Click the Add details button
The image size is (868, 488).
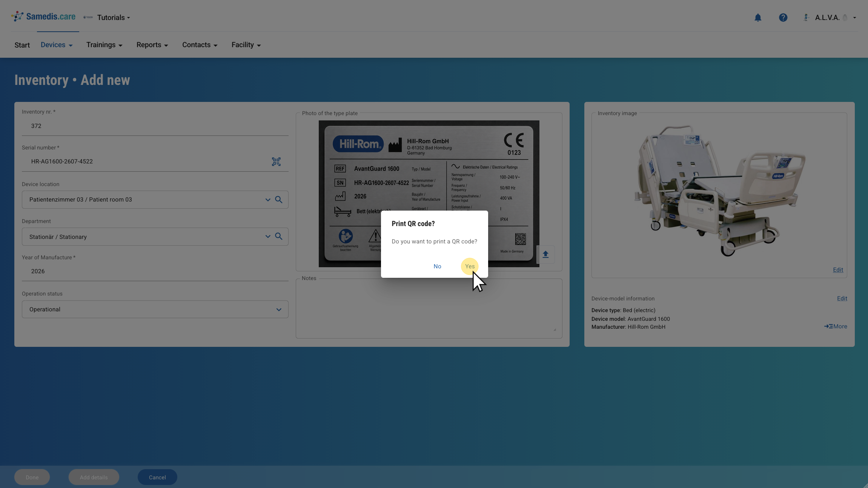point(94,477)
